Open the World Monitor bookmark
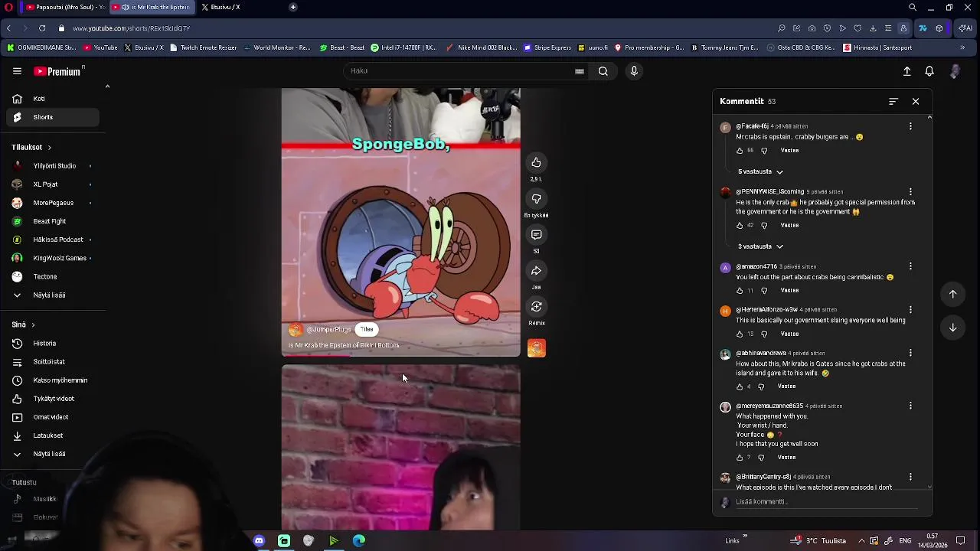 click(277, 47)
